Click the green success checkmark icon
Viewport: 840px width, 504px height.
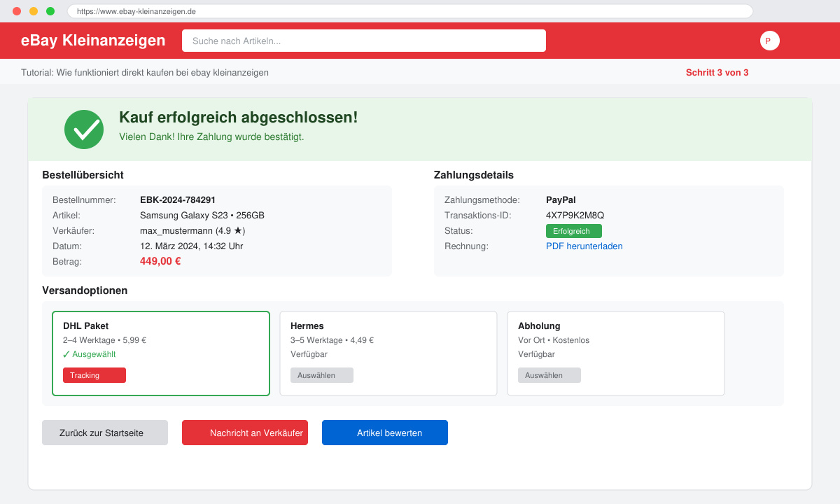pos(84,129)
